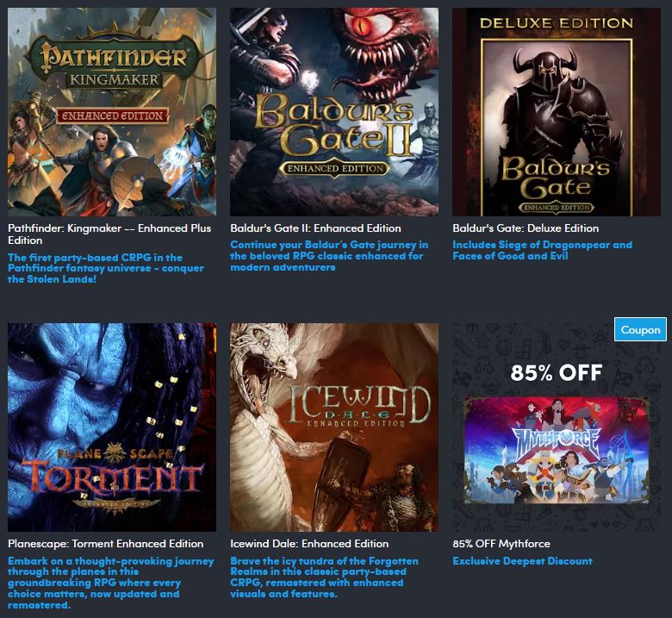This screenshot has width=672, height=618.
Task: Click Embark on a thought-provoking journey text
Action: click(110, 583)
